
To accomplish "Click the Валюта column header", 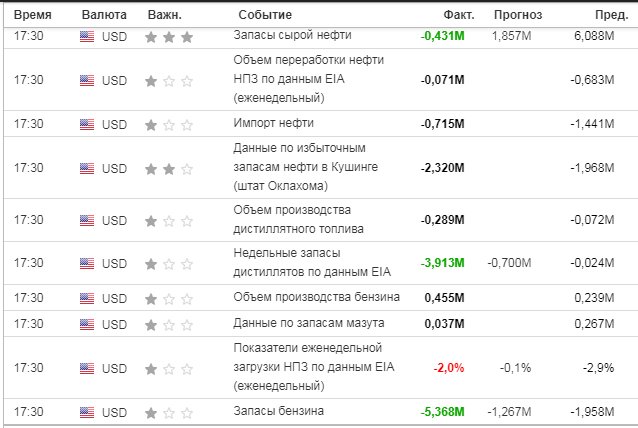I will (x=104, y=15).
